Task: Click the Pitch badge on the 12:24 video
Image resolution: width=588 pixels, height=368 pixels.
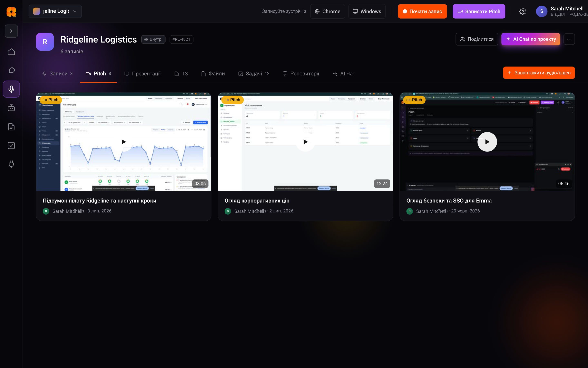Action: tap(232, 100)
